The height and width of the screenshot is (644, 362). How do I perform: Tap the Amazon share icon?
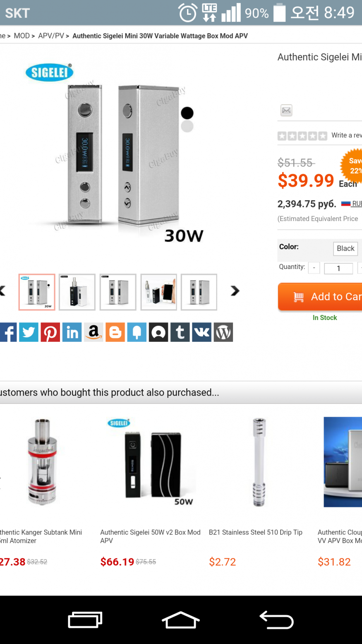[x=93, y=332]
